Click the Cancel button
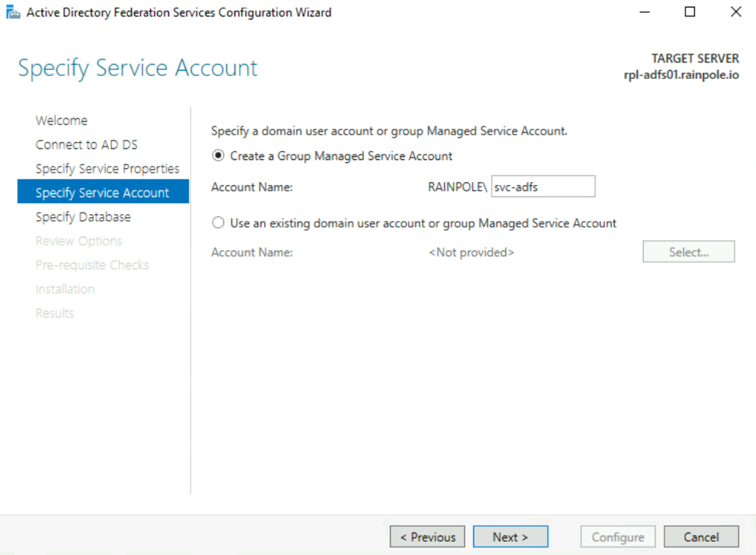Screen dimensions: 756x555 [701, 537]
